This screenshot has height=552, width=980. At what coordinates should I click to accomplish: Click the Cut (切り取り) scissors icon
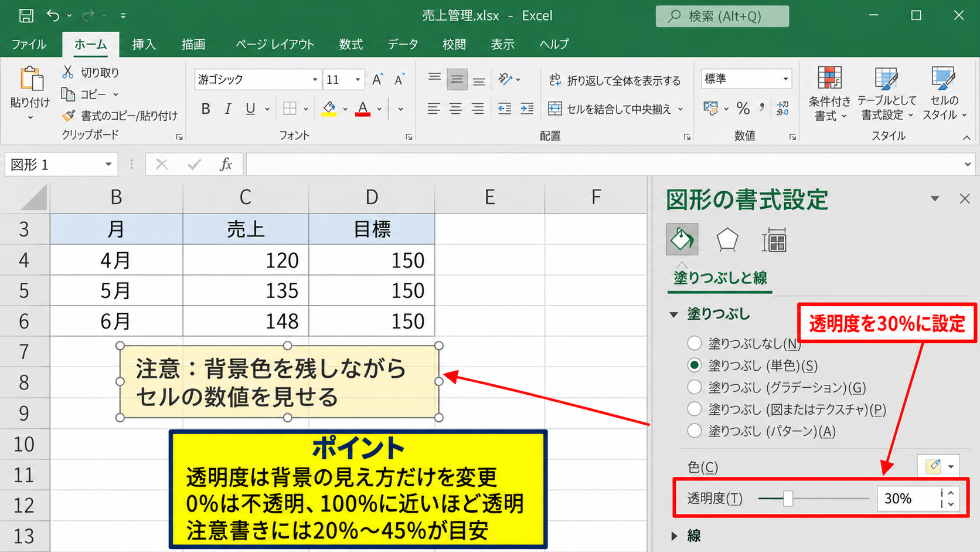[68, 72]
